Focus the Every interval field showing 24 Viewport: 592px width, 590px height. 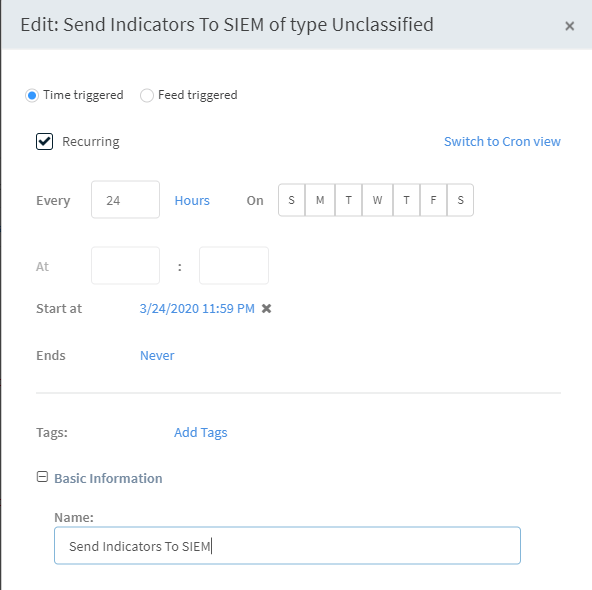(x=125, y=200)
